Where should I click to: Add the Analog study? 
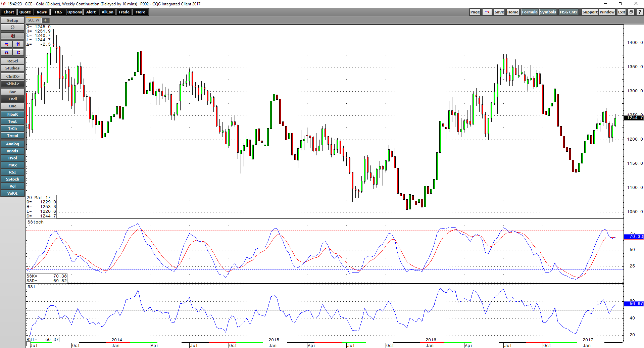pos(12,144)
